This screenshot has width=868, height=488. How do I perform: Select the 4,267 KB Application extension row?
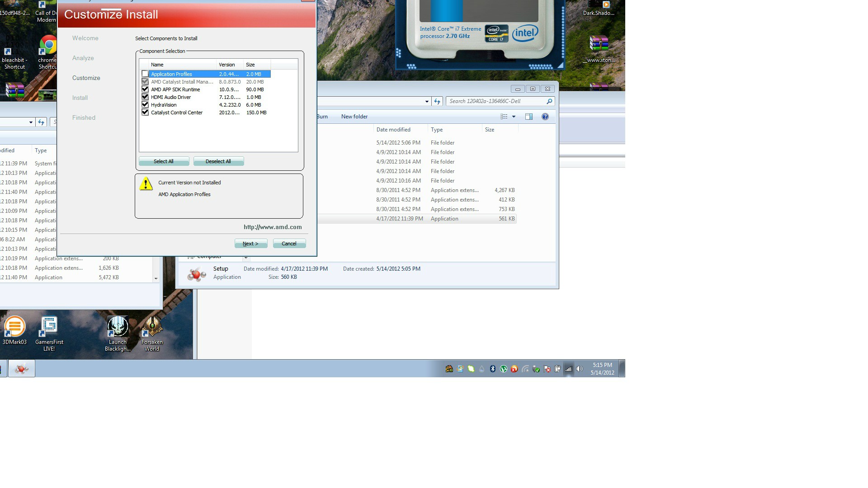(416, 190)
